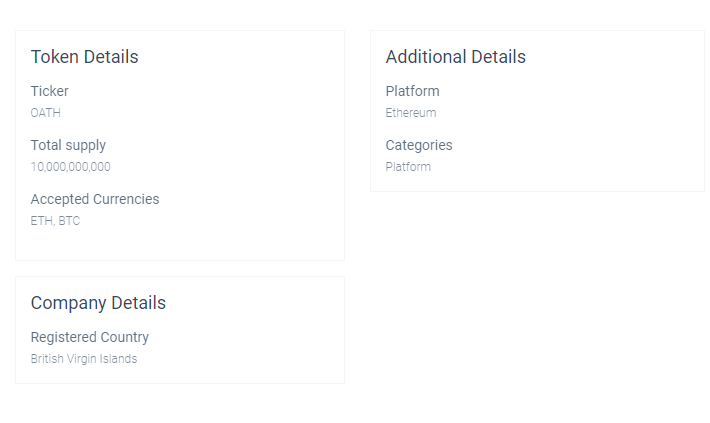This screenshot has height=423, width=710.
Task: Open the Platform value under Categories
Action: 408,167
